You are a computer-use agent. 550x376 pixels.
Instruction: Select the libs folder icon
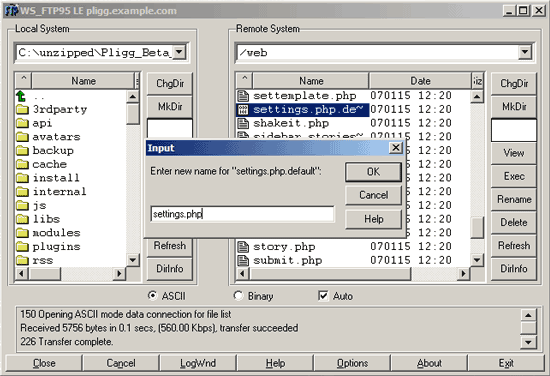pos(22,219)
